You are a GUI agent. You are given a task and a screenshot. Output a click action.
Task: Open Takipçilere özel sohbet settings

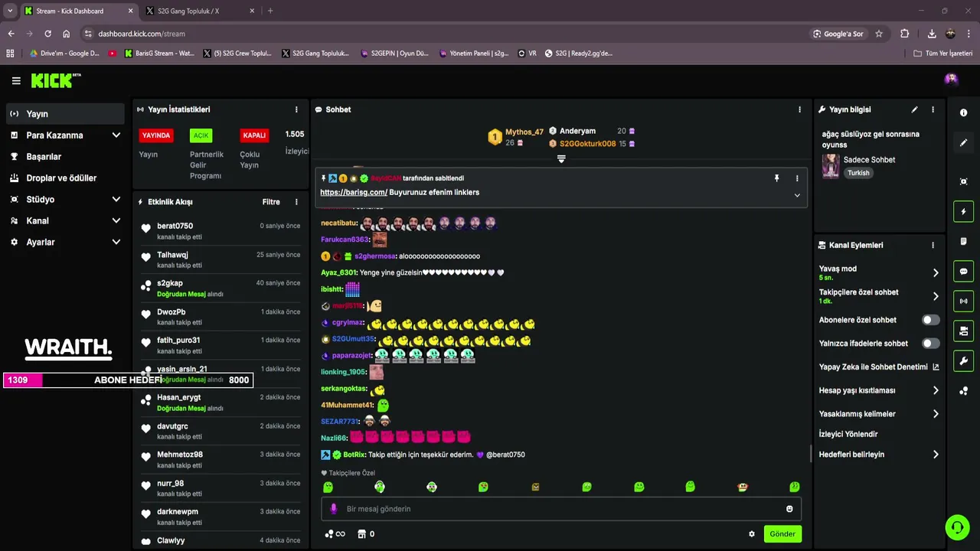coord(879,296)
